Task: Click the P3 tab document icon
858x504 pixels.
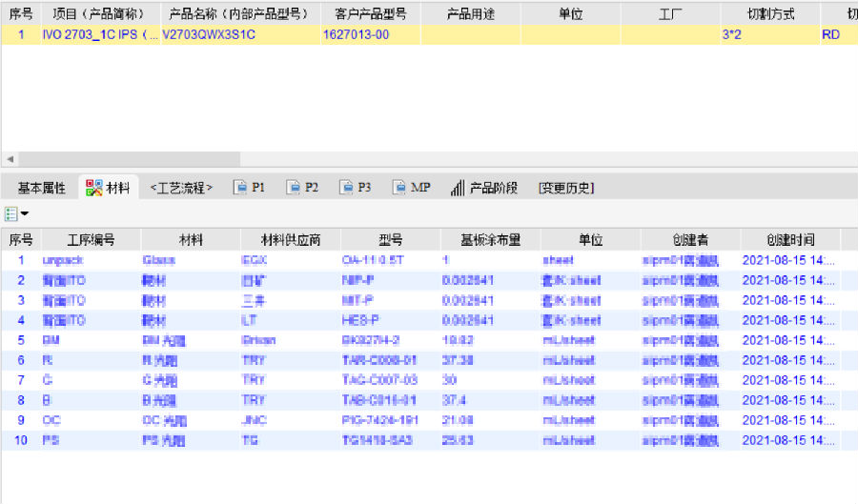Action: pos(346,188)
